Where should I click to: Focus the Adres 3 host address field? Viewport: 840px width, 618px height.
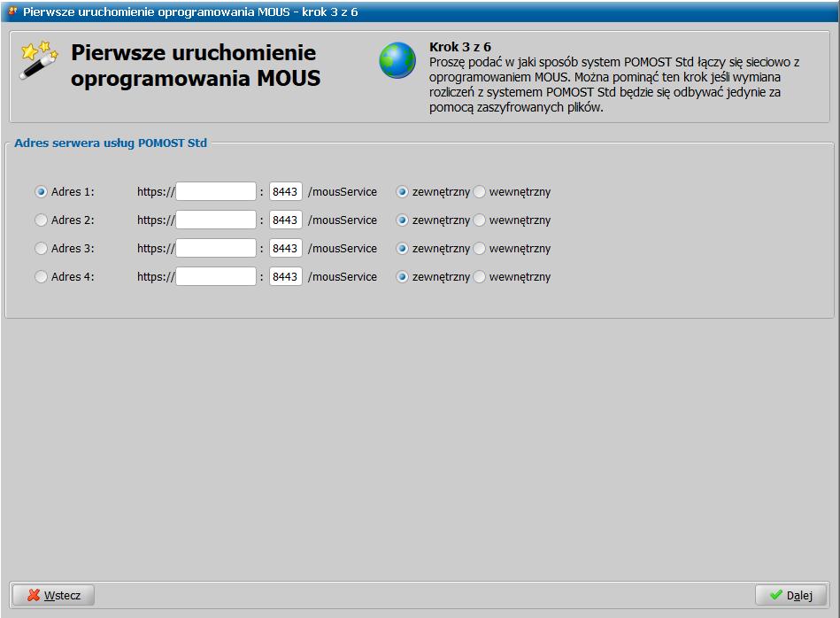click(216, 249)
